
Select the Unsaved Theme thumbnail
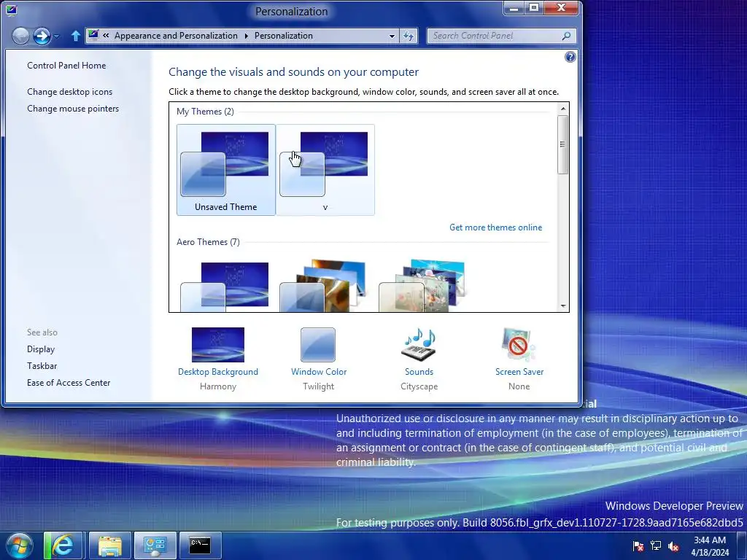point(226,170)
